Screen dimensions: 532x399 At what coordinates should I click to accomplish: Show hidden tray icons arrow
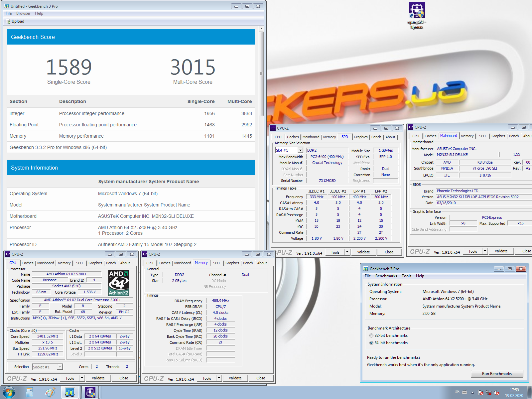[x=472, y=393]
